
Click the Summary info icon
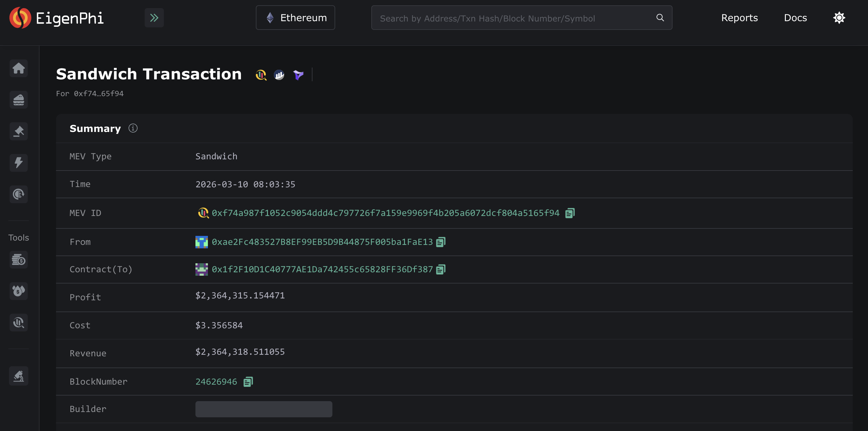133,129
